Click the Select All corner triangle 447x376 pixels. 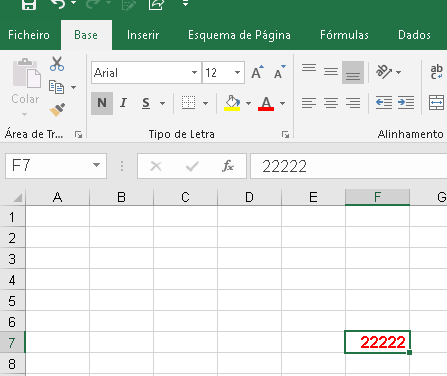[x=18, y=197]
